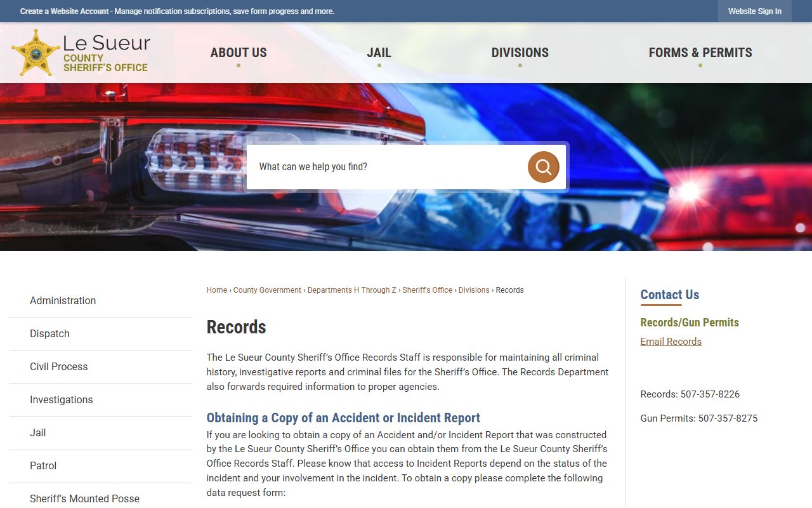Open the About Us menu
The image size is (812, 508).
tap(239, 53)
